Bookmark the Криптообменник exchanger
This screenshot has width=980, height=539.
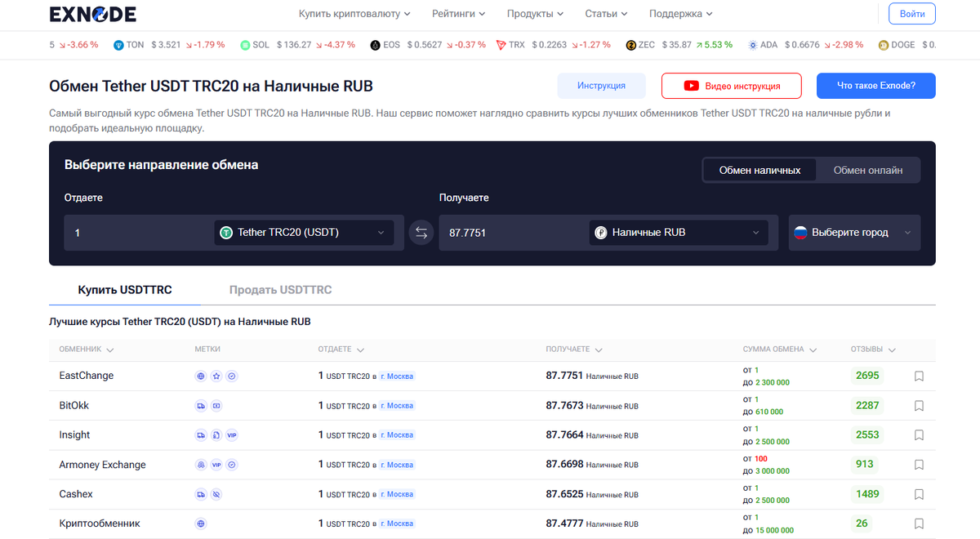pyautogui.click(x=919, y=523)
